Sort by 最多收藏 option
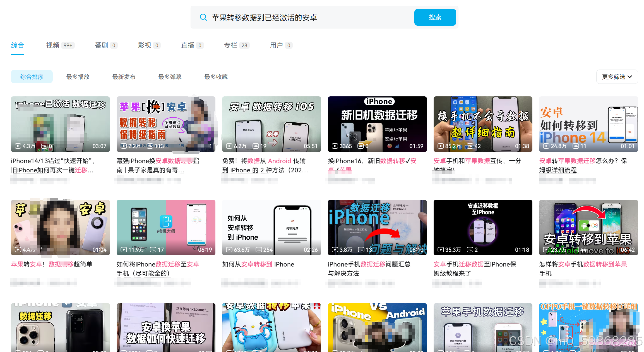644x352 pixels. tap(216, 77)
